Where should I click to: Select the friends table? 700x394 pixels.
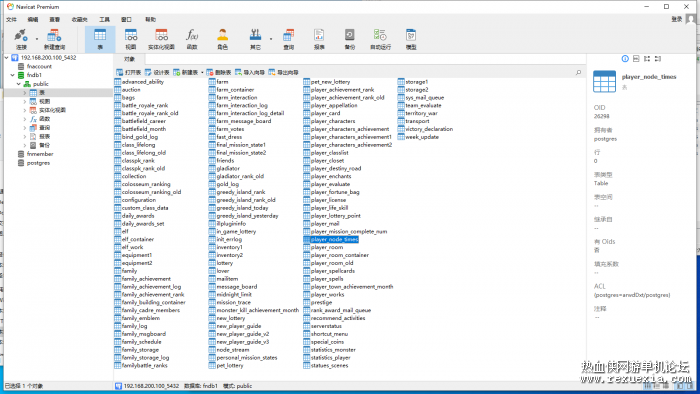pos(225,161)
